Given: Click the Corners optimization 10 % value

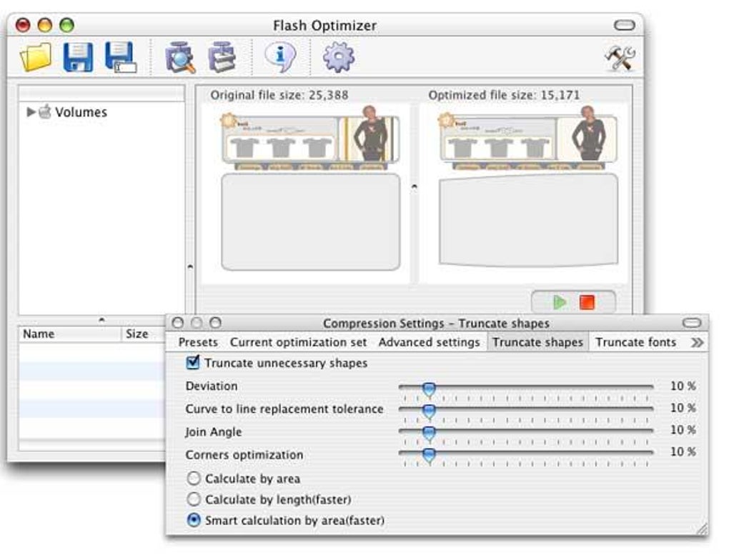Looking at the screenshot, I should [x=683, y=451].
